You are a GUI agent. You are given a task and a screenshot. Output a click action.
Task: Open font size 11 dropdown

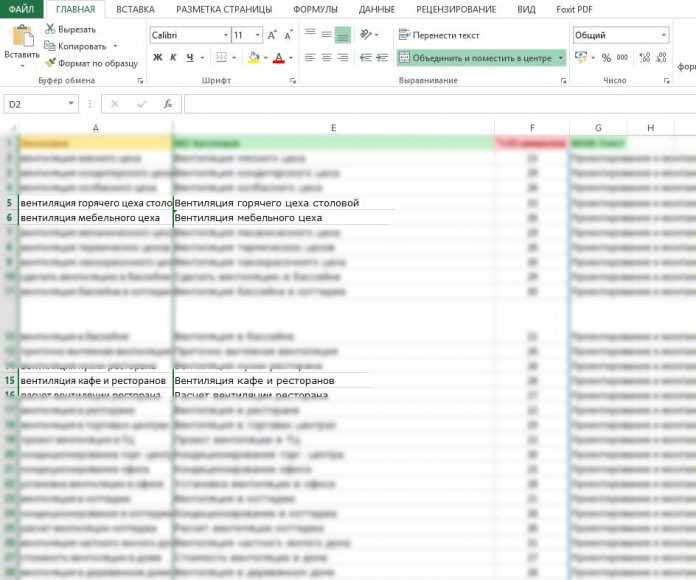[257, 35]
